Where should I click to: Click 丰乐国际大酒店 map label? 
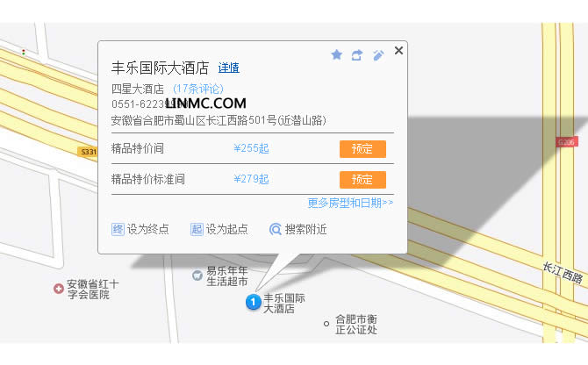(283, 304)
